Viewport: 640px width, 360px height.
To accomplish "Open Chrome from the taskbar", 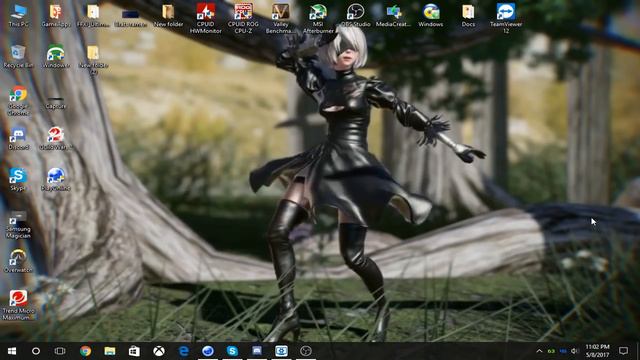I will (x=85, y=351).
